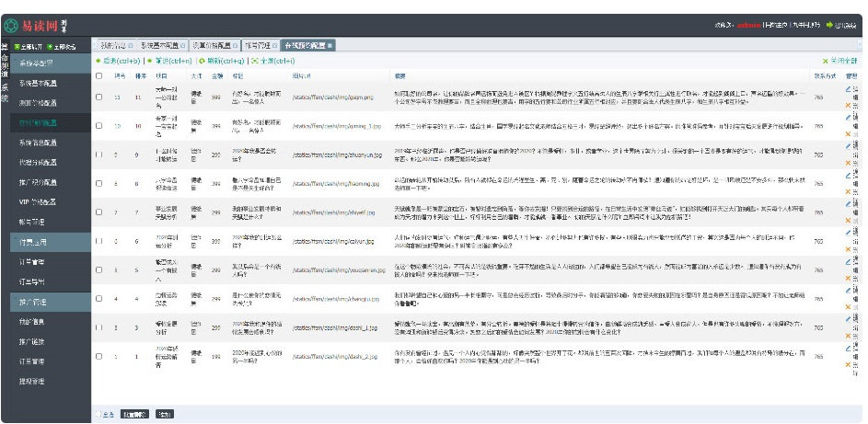Click the green logout arrow icon in header
This screenshot has width=868, height=424.
[829, 25]
